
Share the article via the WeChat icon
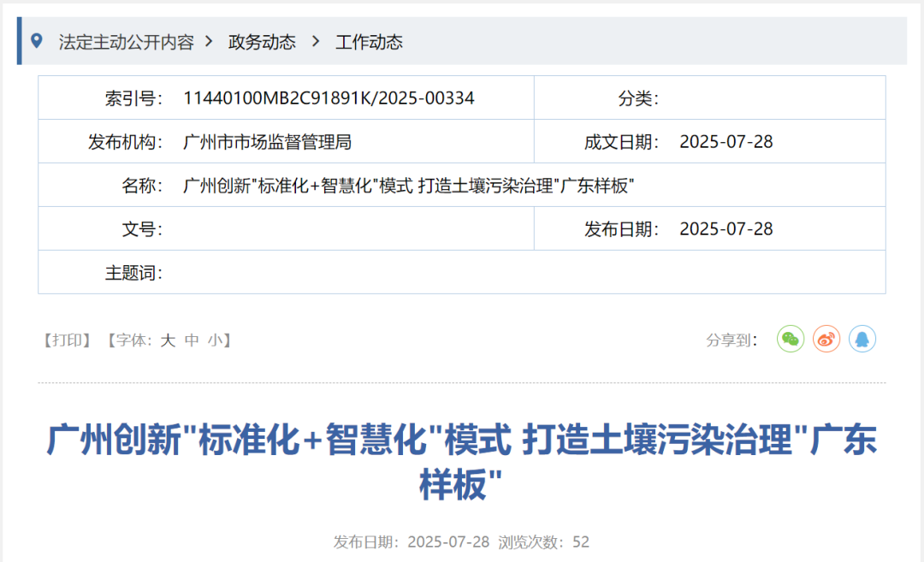pos(790,339)
